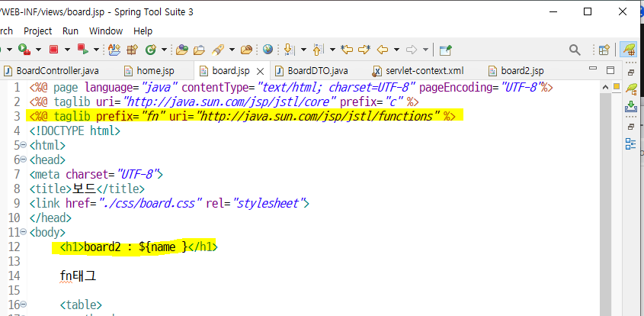Click the title text "보드" on line 8
Screen dimensions: 644x316
point(84,189)
